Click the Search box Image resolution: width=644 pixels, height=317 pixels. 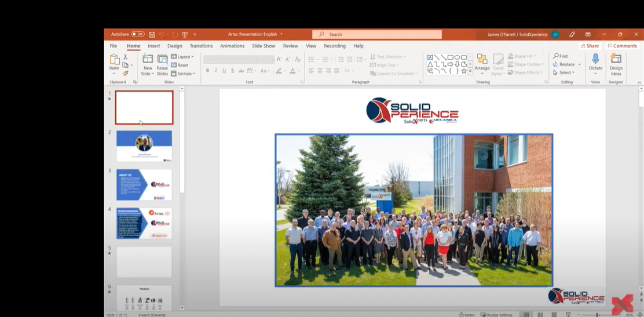click(376, 35)
